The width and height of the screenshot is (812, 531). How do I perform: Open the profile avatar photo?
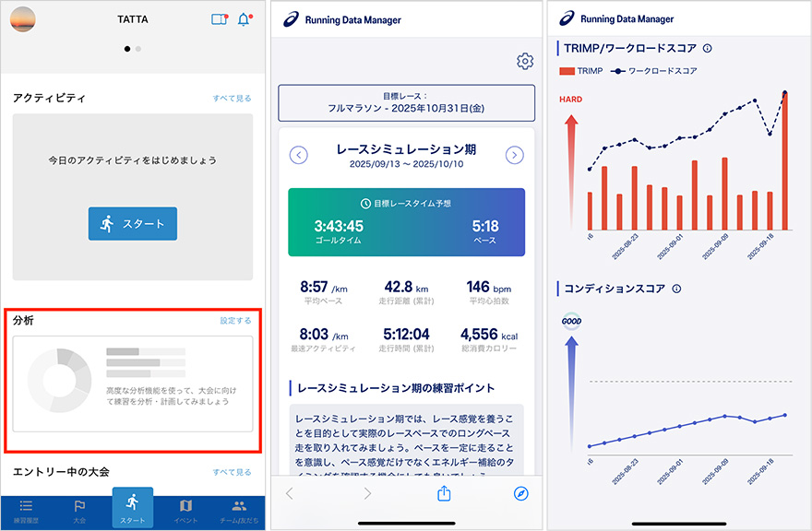[22, 19]
